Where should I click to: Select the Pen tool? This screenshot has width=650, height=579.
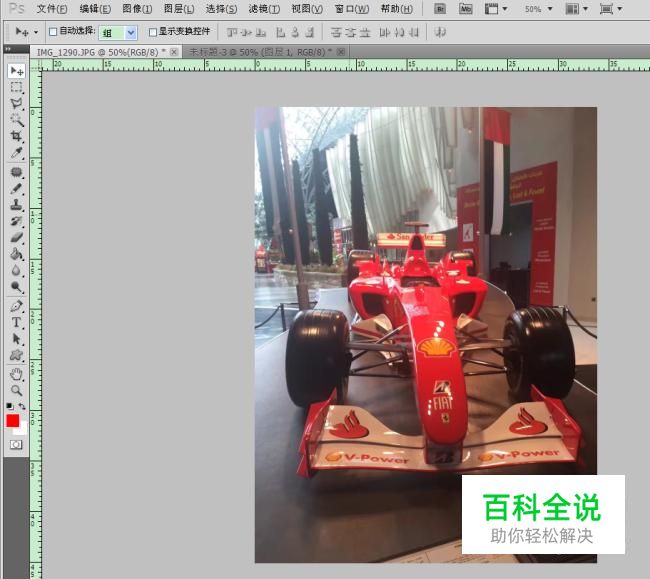coord(16,306)
